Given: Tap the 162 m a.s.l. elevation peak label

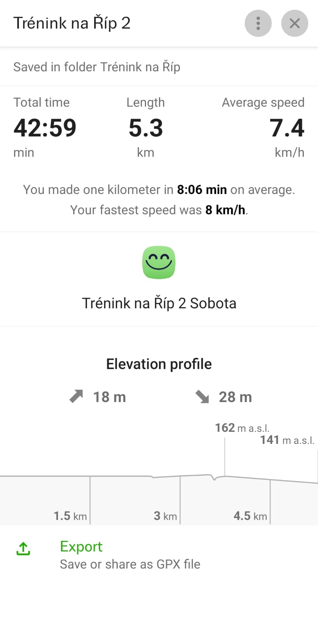Looking at the screenshot, I should [242, 427].
